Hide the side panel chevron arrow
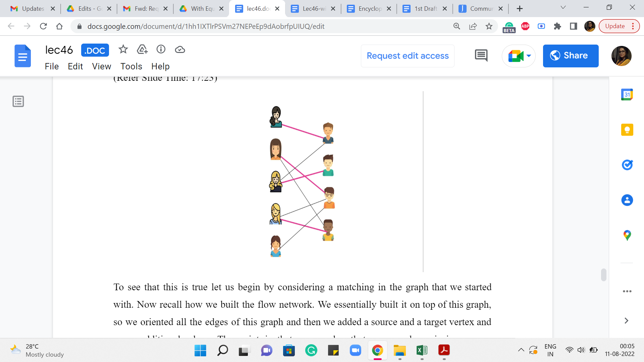Screen dimensions: 644x362 tap(626, 321)
